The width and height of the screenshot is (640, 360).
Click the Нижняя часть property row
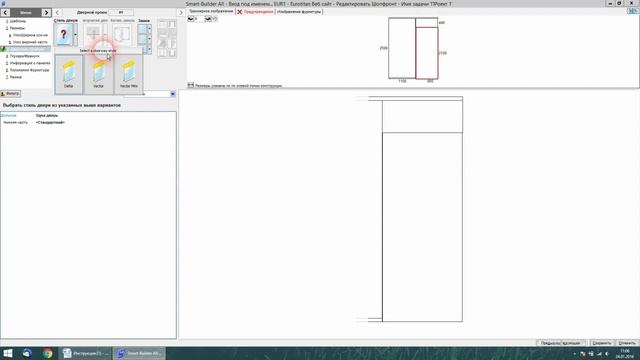(88, 122)
